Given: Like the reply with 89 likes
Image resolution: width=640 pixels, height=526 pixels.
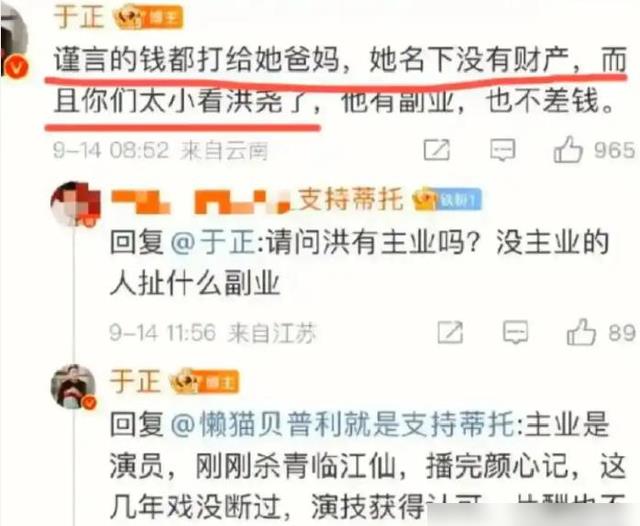Looking at the screenshot, I should [581, 332].
